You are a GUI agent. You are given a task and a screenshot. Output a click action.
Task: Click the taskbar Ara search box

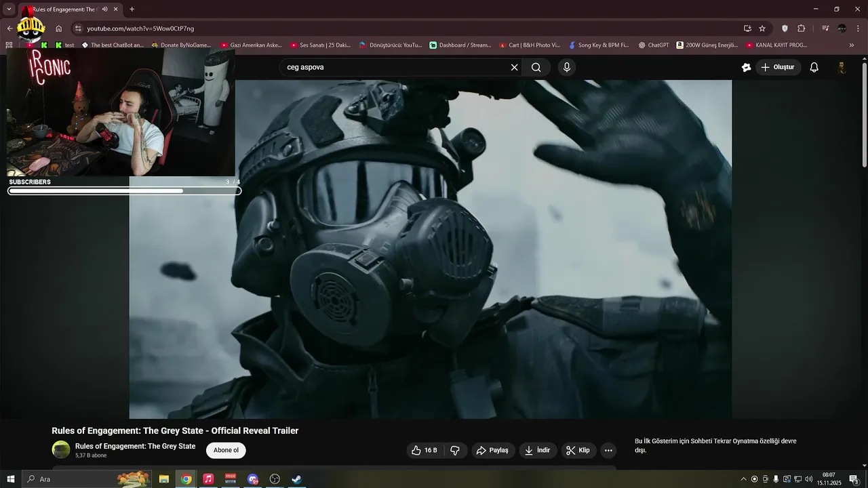pos(88,479)
